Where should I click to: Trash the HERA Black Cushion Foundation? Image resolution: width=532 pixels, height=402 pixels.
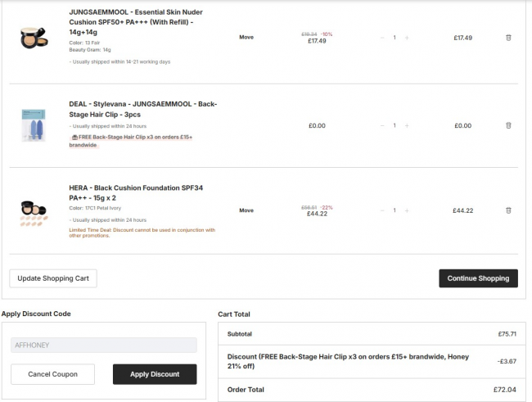(x=508, y=210)
